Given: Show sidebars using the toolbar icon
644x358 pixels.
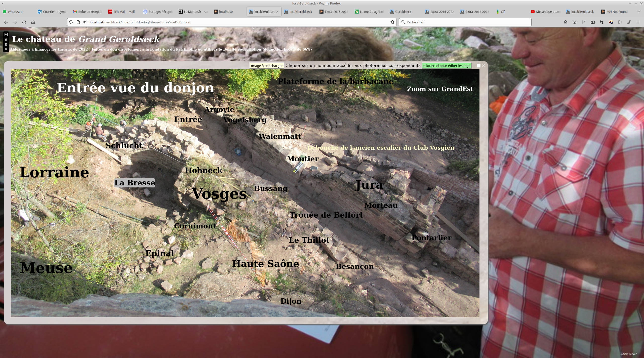Looking at the screenshot, I should coord(593,22).
